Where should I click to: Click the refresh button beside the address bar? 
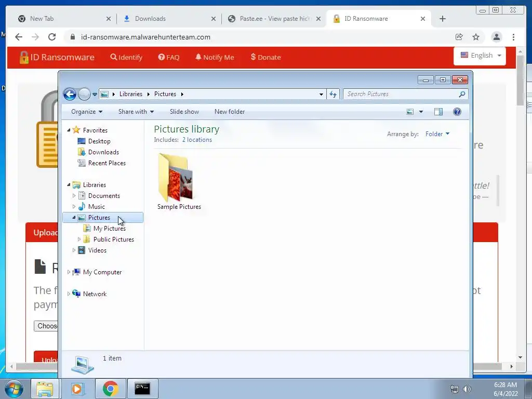pos(333,95)
